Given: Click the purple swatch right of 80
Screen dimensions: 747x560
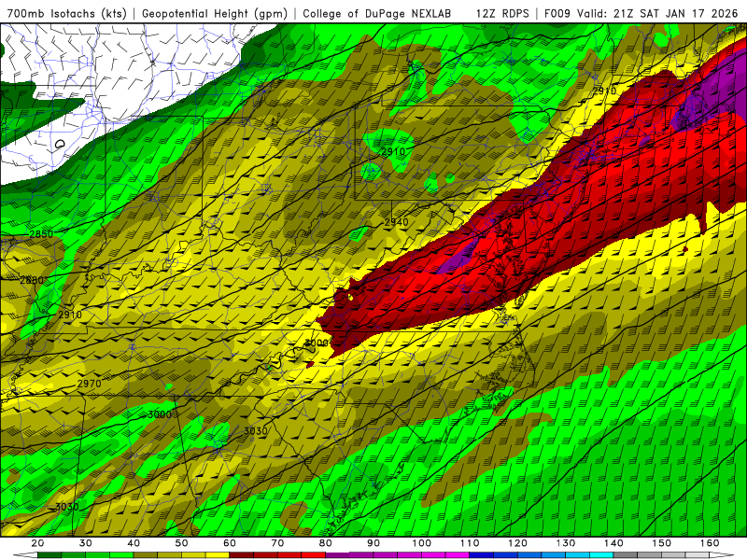Looking at the screenshot, I should click(338, 555).
